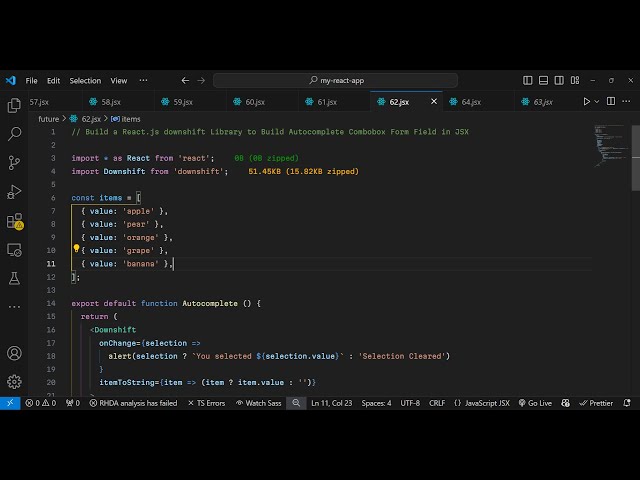The width and height of the screenshot is (640, 480).
Task: Click the go back navigation arrow
Action: [x=185, y=80]
